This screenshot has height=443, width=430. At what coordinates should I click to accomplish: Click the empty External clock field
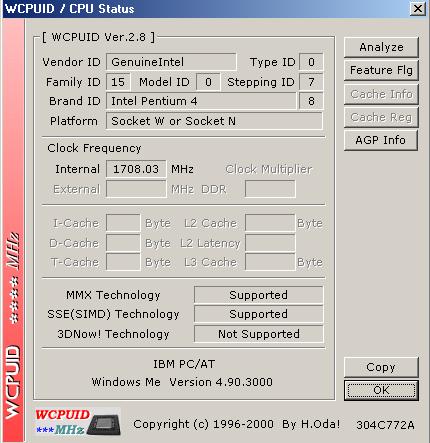point(136,189)
